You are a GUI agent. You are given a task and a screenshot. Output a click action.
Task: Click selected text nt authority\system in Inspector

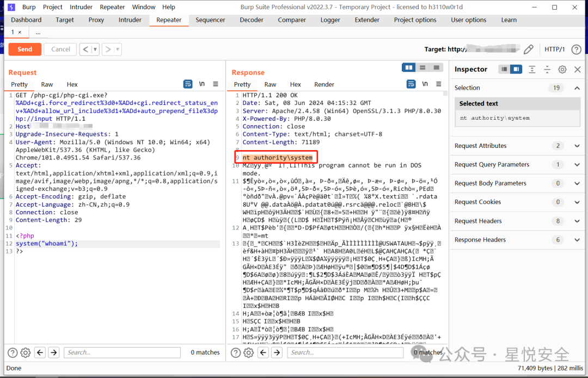[x=494, y=118]
